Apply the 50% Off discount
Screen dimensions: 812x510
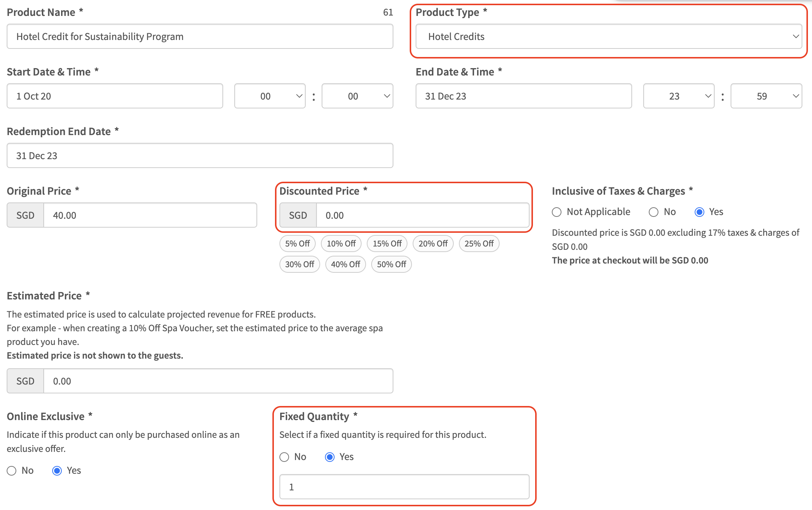[x=391, y=264]
